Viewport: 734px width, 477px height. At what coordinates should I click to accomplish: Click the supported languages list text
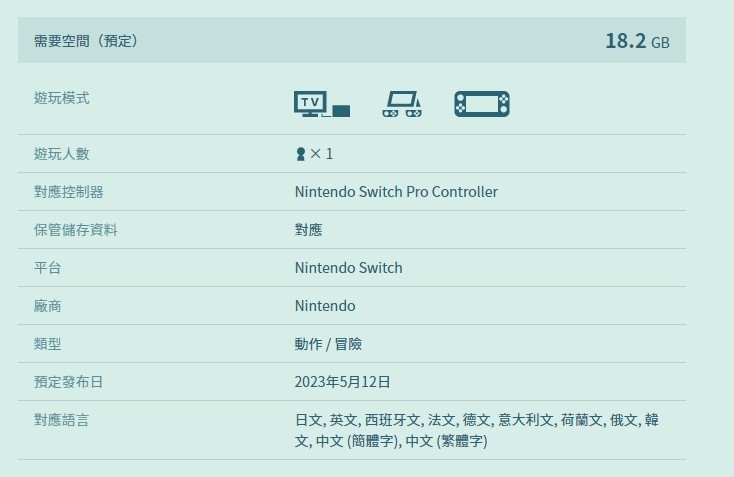point(476,430)
